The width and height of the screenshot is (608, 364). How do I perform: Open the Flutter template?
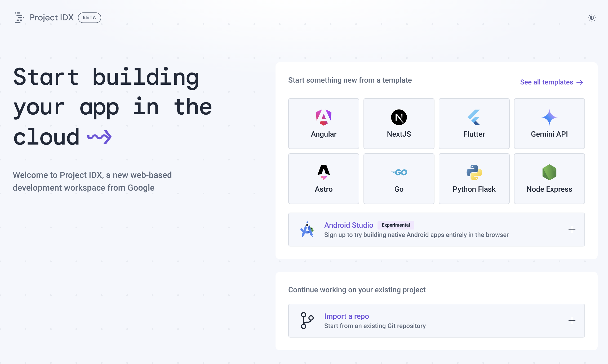click(474, 123)
